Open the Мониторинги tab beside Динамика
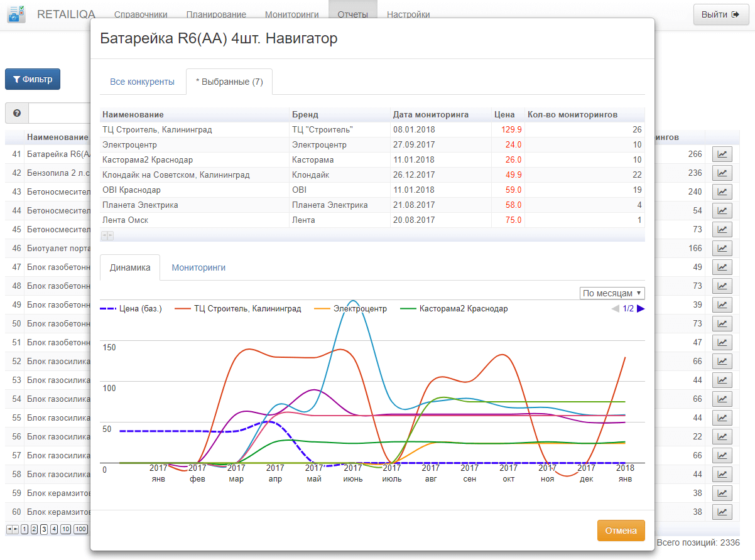The height and width of the screenshot is (560, 755). pos(198,267)
